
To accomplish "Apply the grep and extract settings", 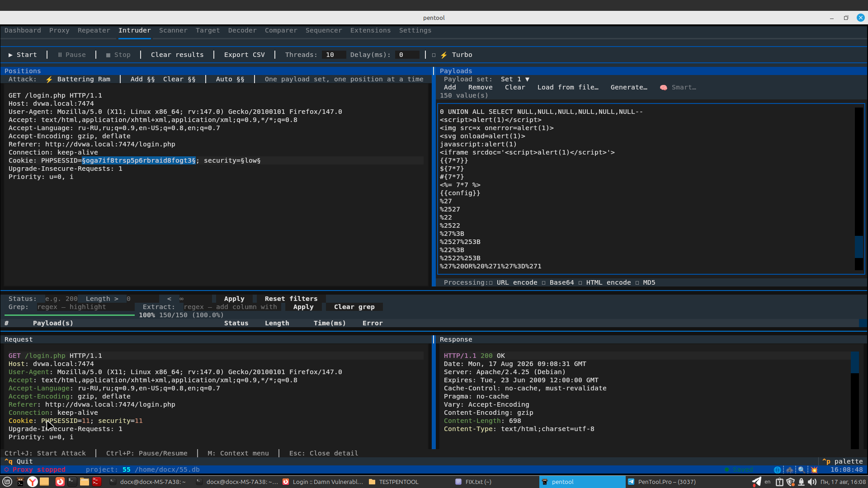I will click(303, 307).
